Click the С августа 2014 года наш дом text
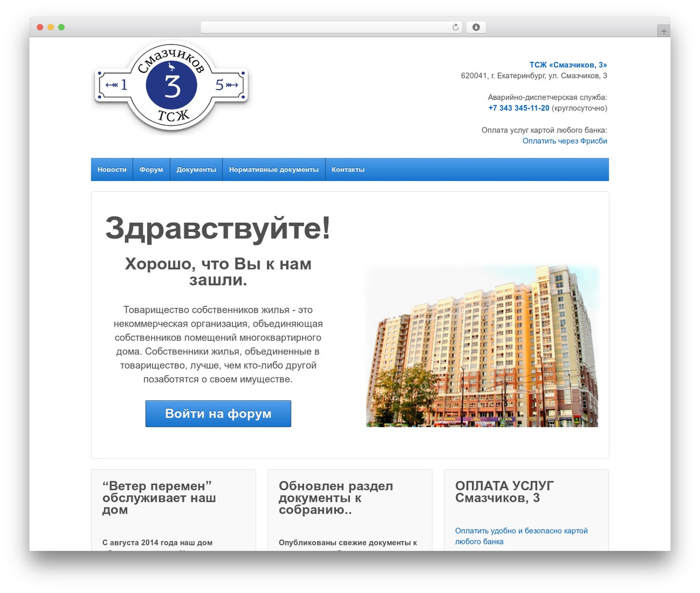Viewport: 700px width, 593px height. (x=157, y=543)
